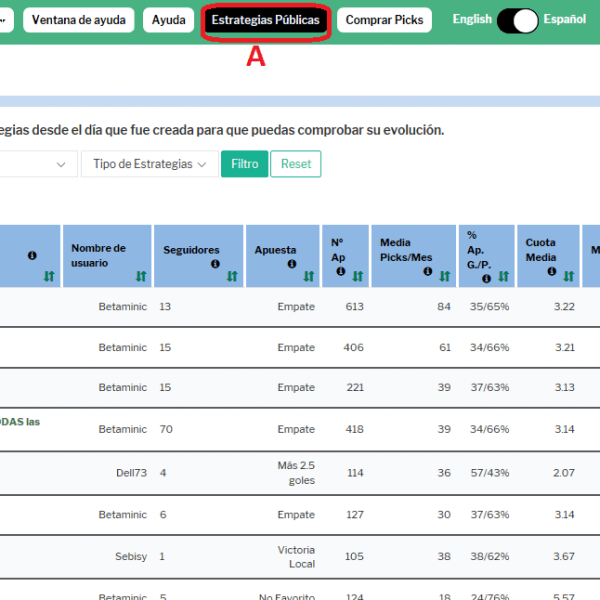Sort by Seguidores using the arrows icon
The image size is (600, 600).
232,276
